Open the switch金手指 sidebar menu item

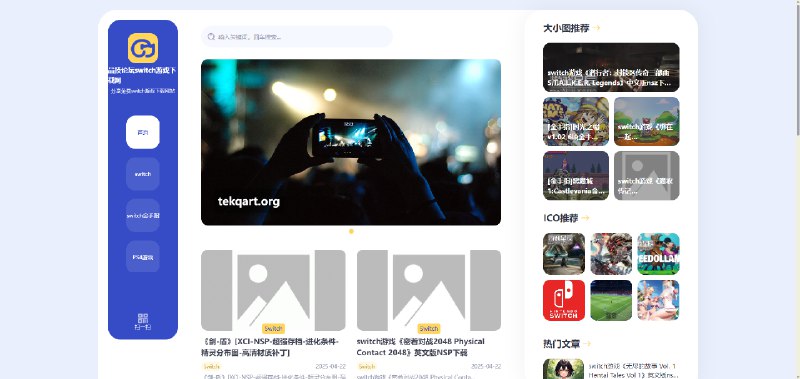(x=143, y=215)
